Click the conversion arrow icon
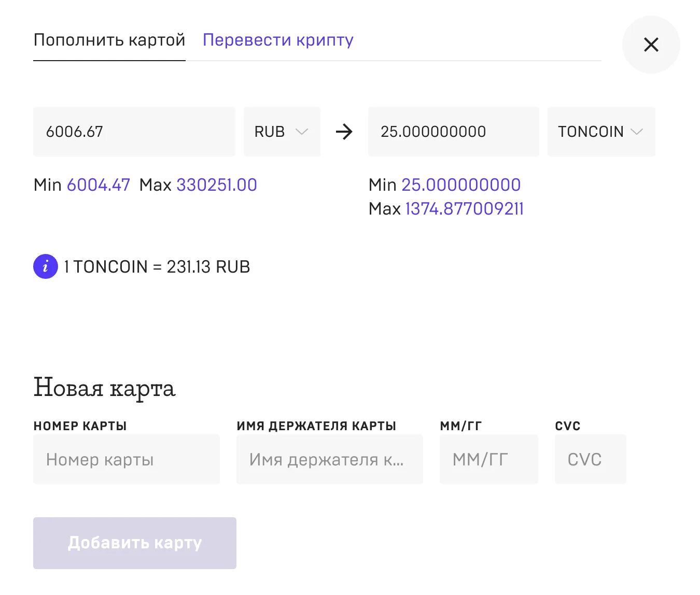The width and height of the screenshot is (700, 595). click(344, 132)
